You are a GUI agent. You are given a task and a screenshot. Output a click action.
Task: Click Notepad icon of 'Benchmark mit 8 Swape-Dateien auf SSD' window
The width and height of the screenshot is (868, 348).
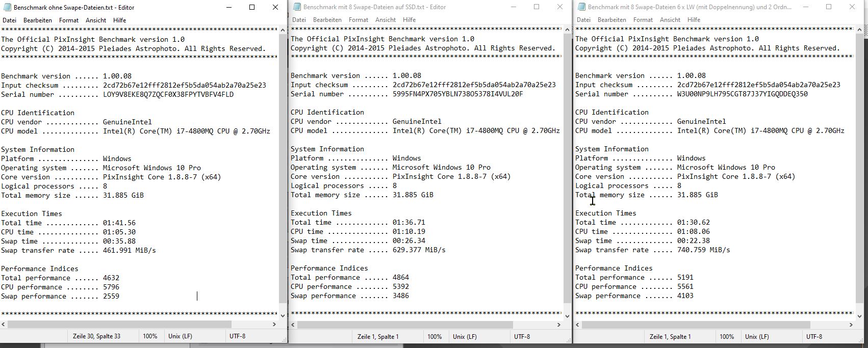tap(296, 7)
